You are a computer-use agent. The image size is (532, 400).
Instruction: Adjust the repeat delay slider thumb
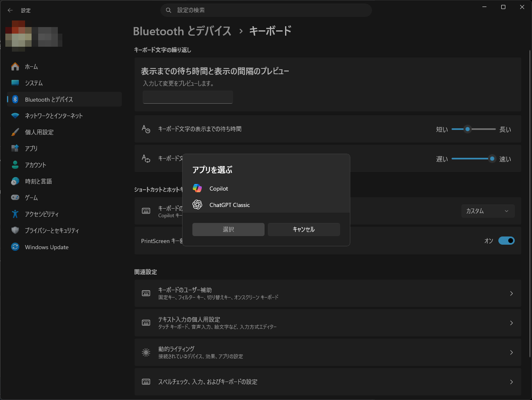coord(467,129)
